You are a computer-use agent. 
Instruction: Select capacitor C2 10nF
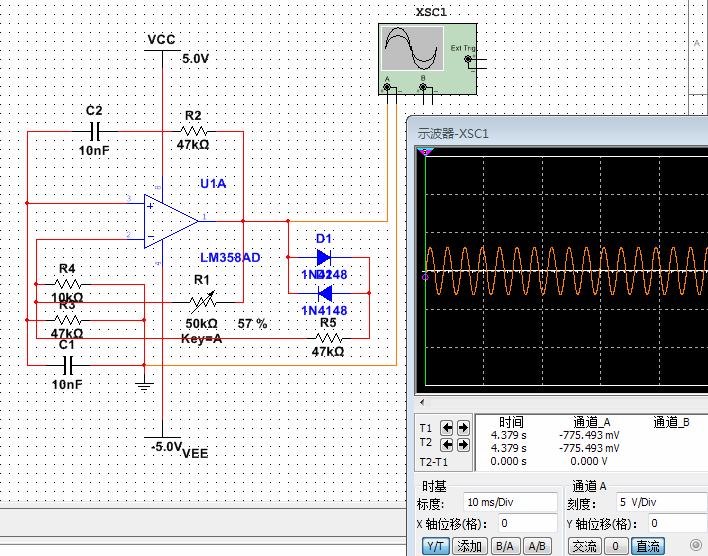pyautogui.click(x=95, y=132)
